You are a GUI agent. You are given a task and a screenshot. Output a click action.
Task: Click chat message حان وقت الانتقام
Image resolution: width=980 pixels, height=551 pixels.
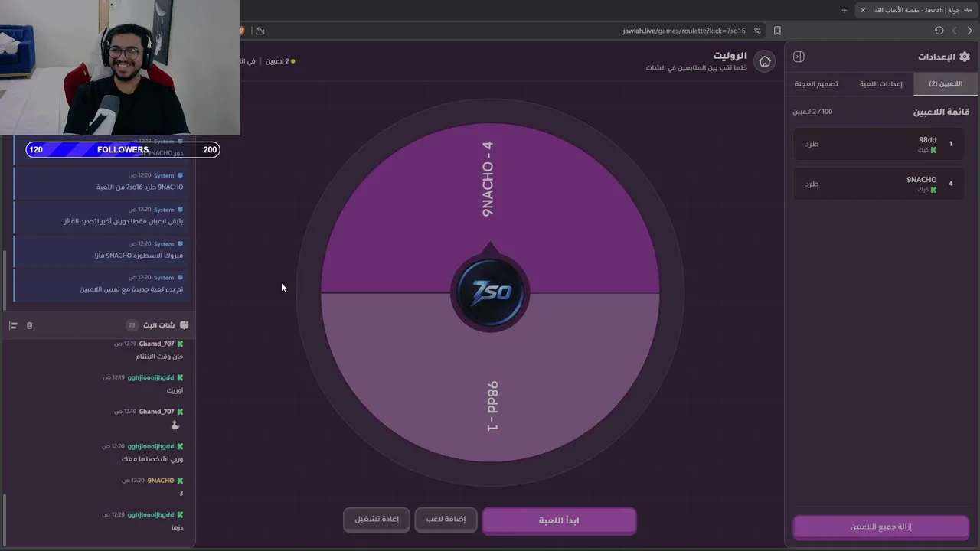point(158,357)
